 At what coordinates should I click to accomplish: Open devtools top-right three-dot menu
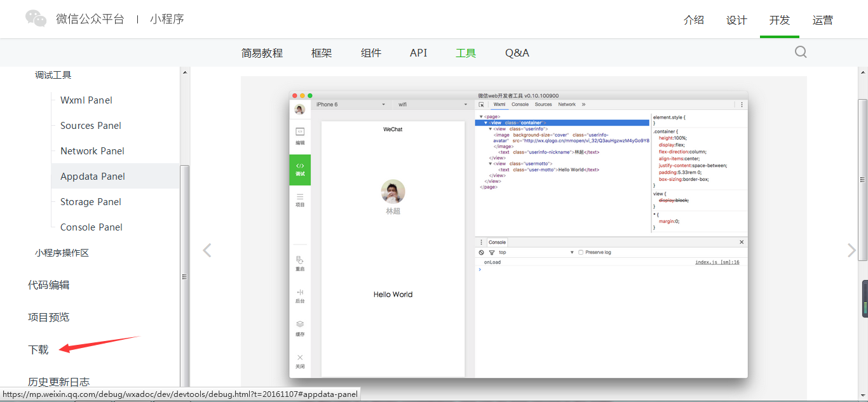pos(742,104)
